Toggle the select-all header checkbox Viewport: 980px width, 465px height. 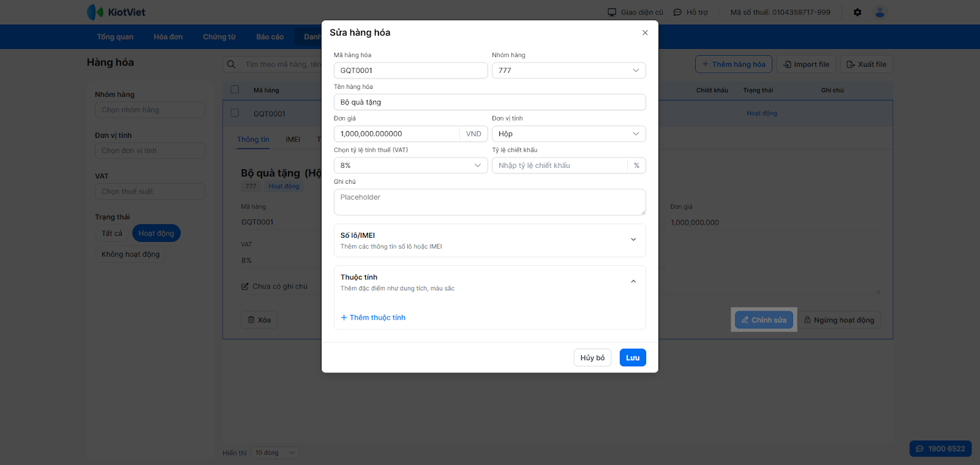(235, 89)
